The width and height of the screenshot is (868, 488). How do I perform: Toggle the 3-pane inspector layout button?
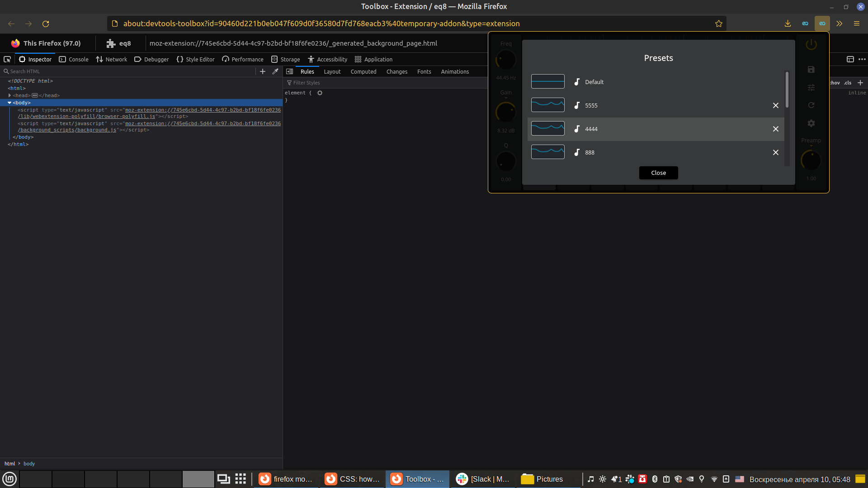coord(290,71)
